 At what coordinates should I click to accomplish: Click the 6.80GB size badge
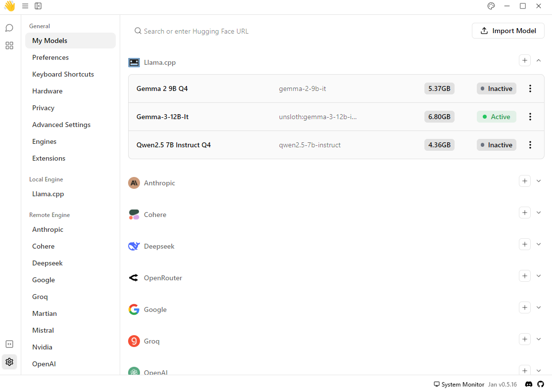[439, 117]
